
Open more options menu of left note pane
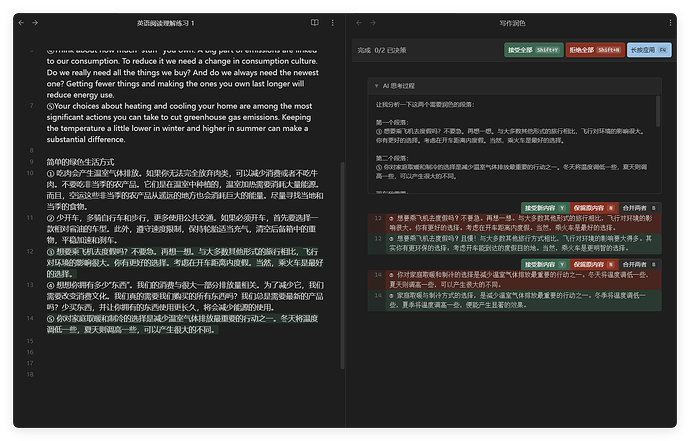coord(332,22)
